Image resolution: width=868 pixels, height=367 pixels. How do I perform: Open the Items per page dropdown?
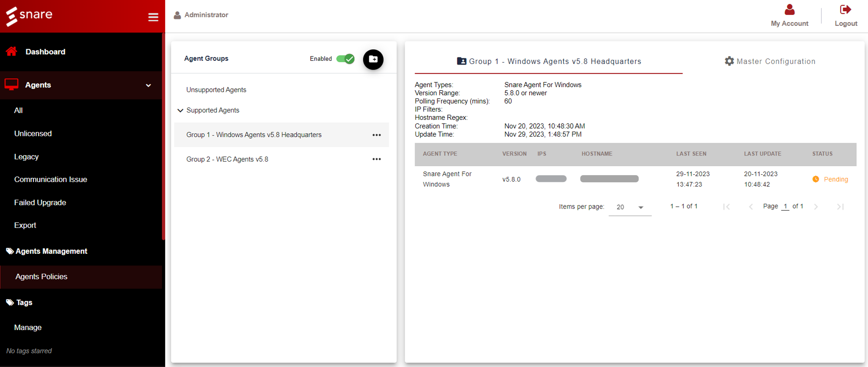(x=630, y=207)
